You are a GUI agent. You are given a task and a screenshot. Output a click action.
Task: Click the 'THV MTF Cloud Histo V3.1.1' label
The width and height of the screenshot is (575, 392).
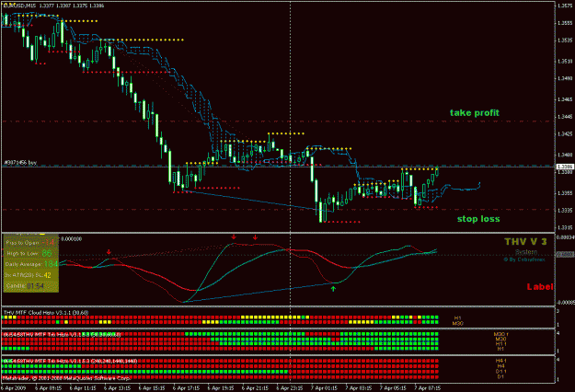(46, 313)
